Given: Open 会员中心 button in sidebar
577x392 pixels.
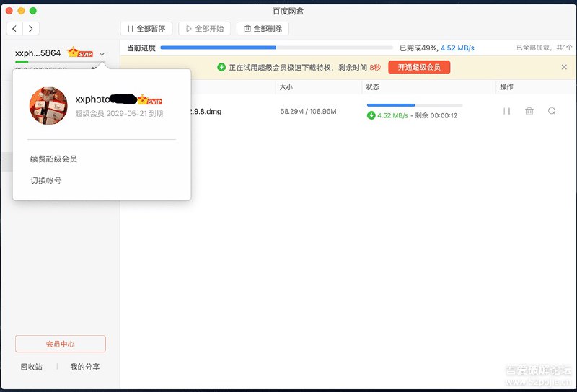Looking at the screenshot, I should [x=61, y=344].
